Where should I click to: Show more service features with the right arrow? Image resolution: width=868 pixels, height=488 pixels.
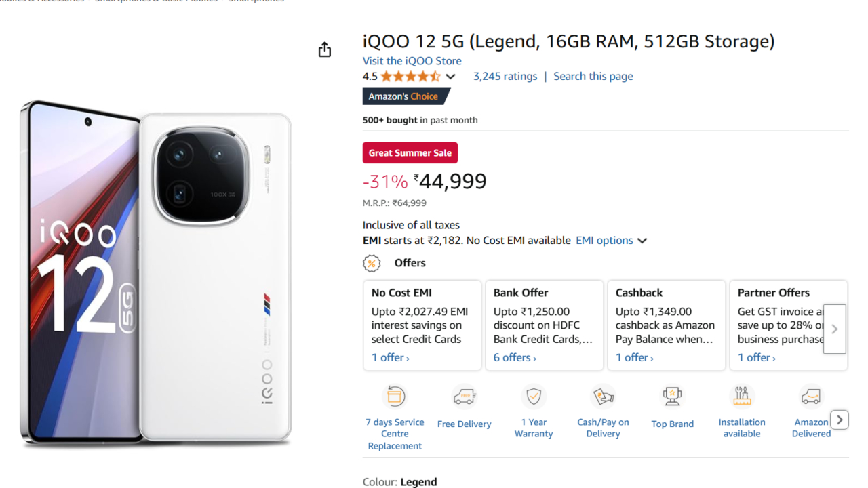click(x=840, y=420)
